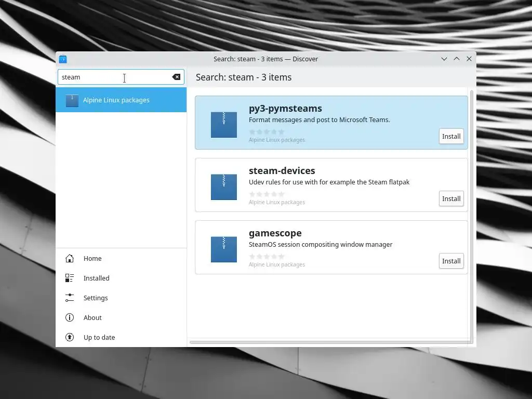
Task: Click the Alpine Linux packages sidebar icon
Action: pos(72,100)
